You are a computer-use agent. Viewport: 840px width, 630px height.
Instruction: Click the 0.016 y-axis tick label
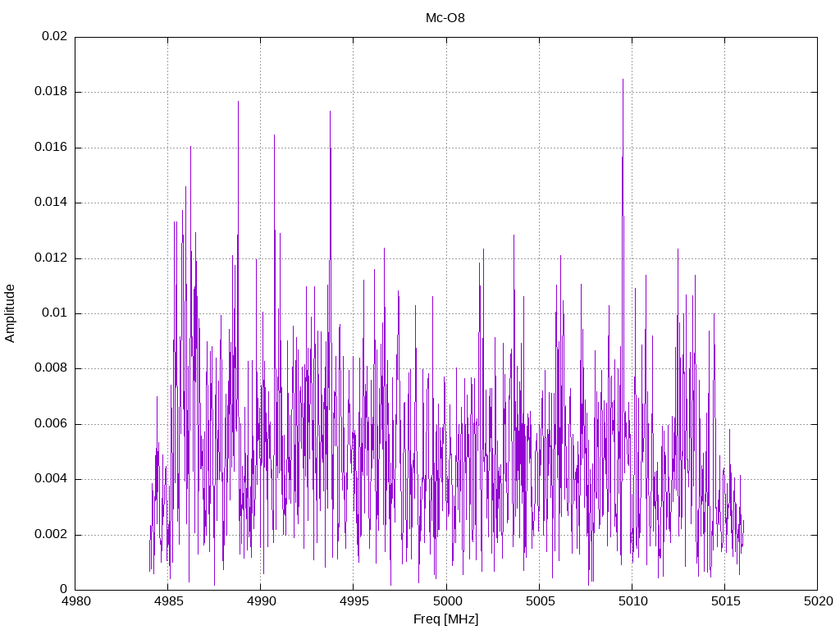coord(51,147)
